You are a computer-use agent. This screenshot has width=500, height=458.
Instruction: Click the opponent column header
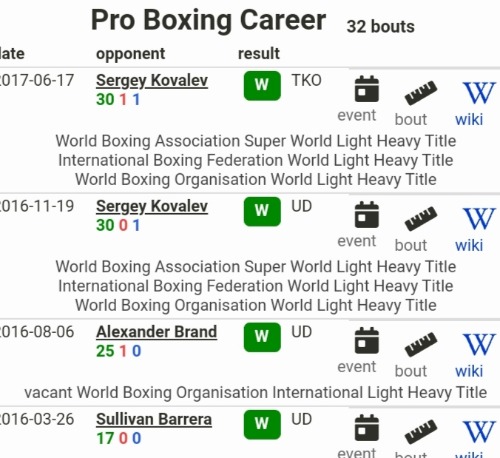(131, 54)
